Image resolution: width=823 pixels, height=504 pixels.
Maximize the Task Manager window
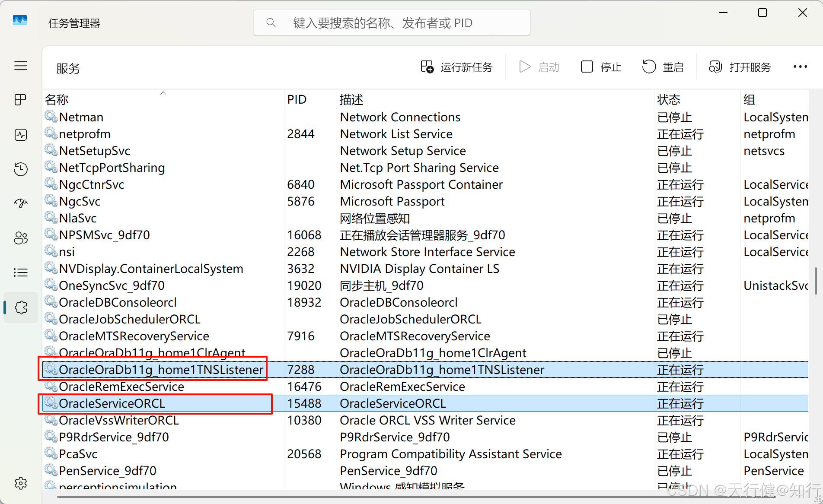[762, 13]
